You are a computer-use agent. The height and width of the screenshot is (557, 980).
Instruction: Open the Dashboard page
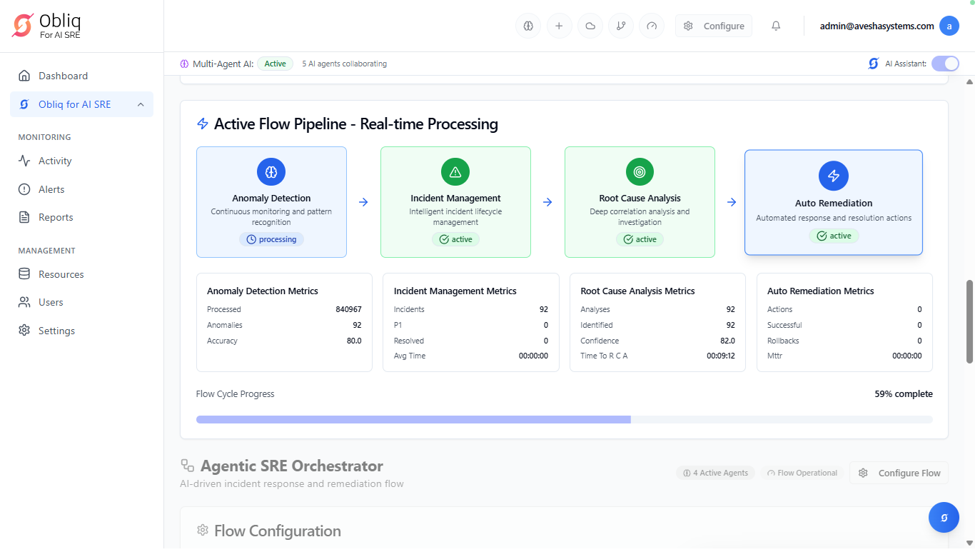(x=81, y=76)
